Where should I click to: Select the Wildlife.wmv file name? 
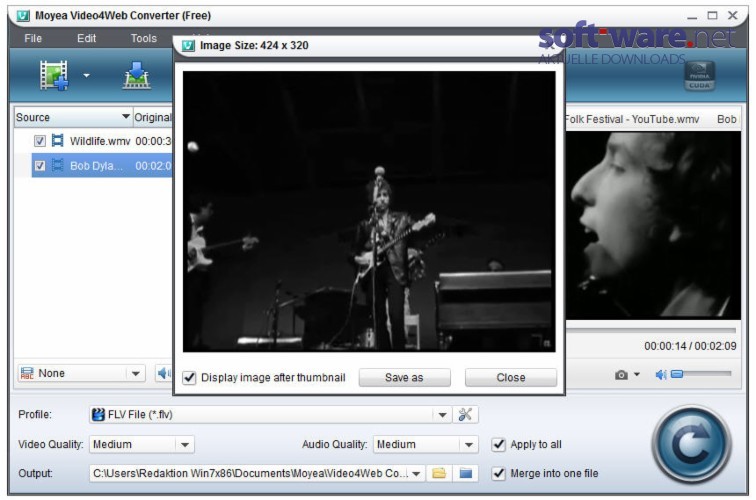100,141
